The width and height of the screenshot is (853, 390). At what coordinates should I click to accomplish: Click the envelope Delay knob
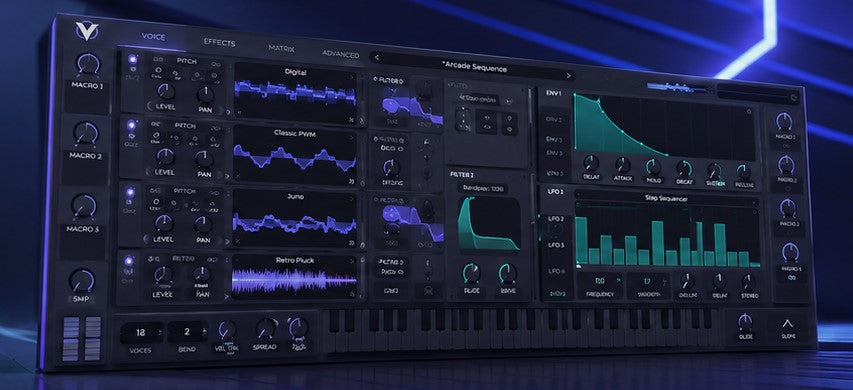click(x=591, y=163)
